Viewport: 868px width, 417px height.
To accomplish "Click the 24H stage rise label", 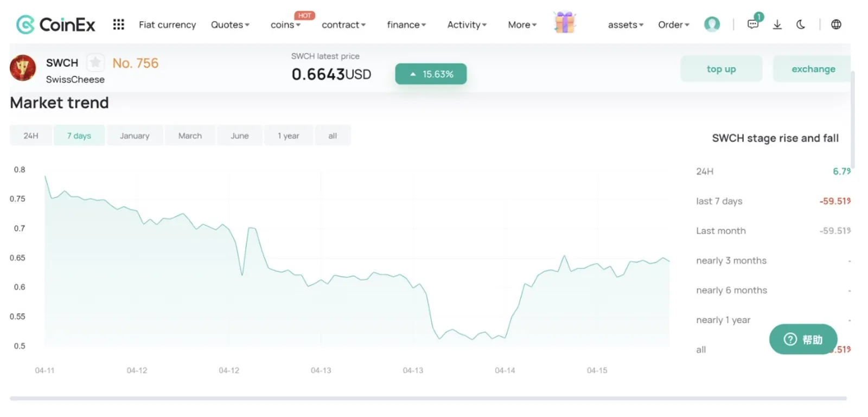I will (x=705, y=171).
